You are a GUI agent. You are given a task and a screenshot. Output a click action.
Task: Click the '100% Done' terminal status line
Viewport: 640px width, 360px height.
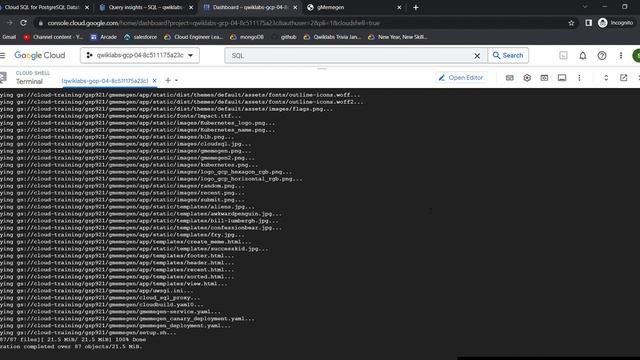coord(73,340)
